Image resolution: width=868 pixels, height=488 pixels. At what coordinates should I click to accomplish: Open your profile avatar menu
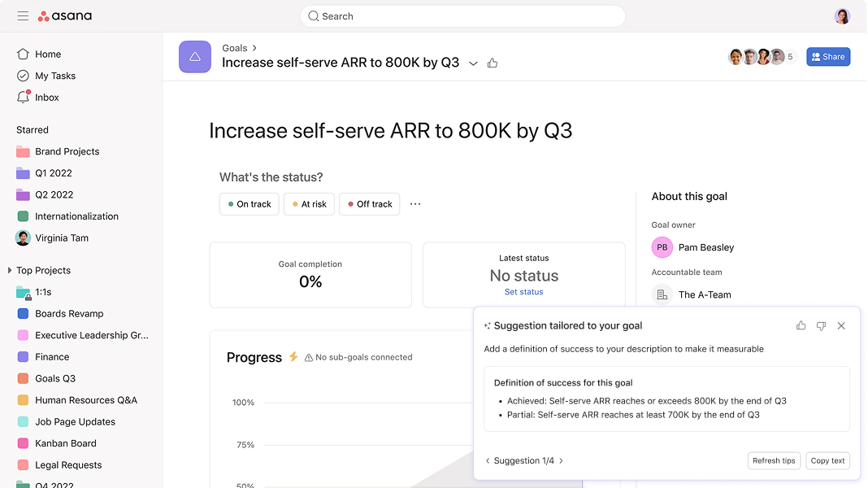point(842,15)
